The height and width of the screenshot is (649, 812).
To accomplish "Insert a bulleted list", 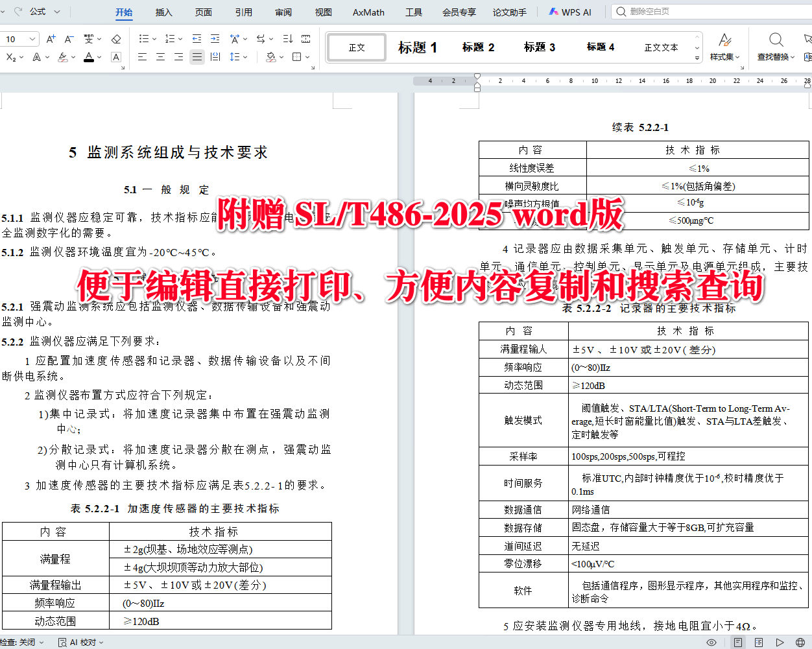I will [143, 39].
